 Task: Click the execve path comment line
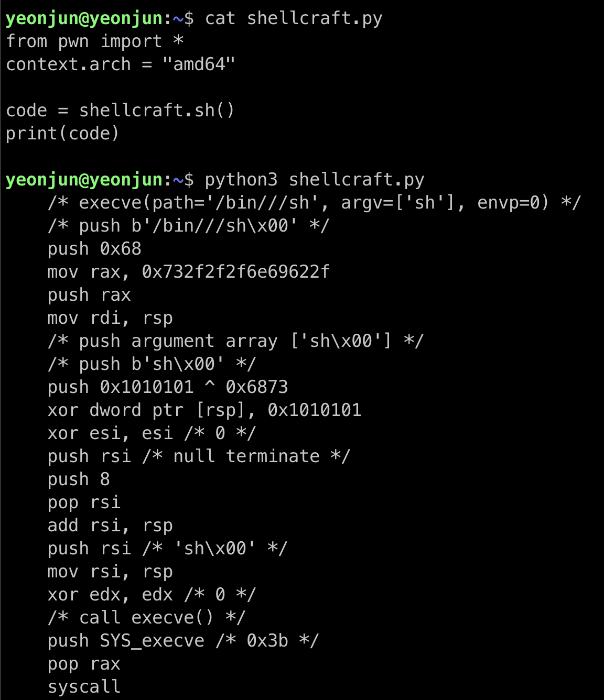(x=315, y=203)
